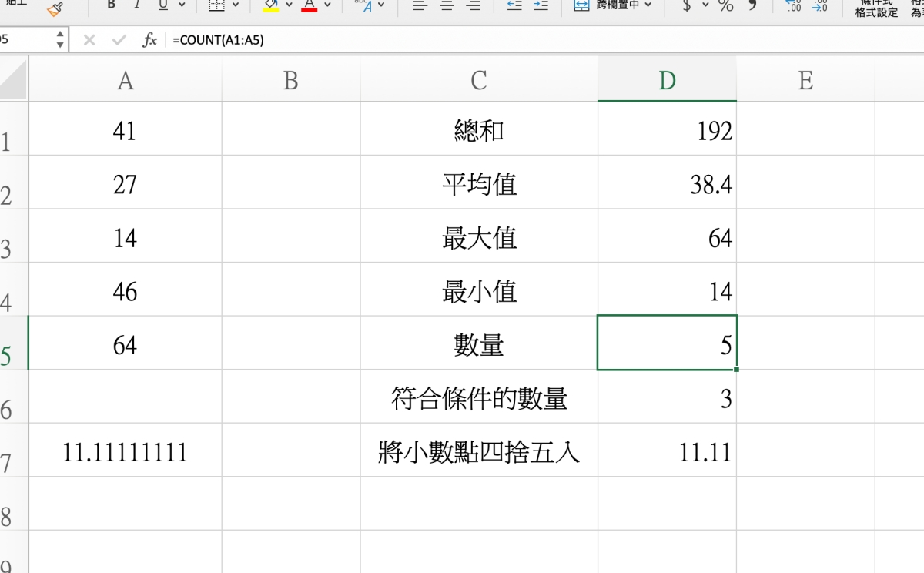The image size is (924, 573).
Task: Select cell showing 192
Action: tap(667, 129)
